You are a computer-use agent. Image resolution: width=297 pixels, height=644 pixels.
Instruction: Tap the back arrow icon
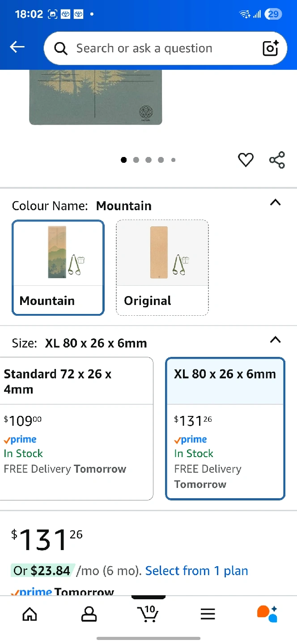tap(17, 47)
